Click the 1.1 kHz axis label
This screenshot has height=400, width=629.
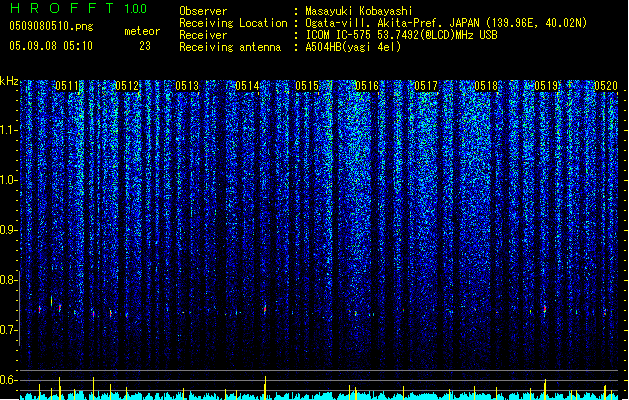click(x=8, y=130)
